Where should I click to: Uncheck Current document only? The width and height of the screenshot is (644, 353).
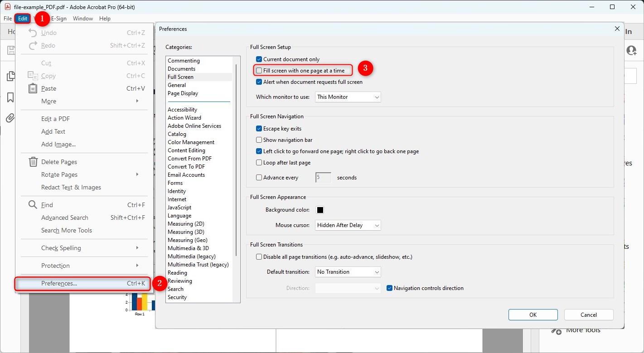tap(260, 59)
